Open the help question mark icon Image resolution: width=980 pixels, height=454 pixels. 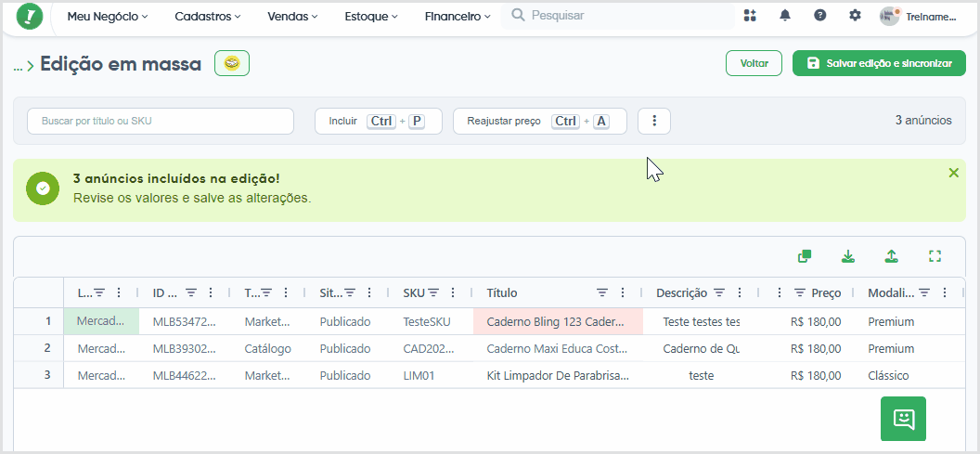(x=820, y=16)
